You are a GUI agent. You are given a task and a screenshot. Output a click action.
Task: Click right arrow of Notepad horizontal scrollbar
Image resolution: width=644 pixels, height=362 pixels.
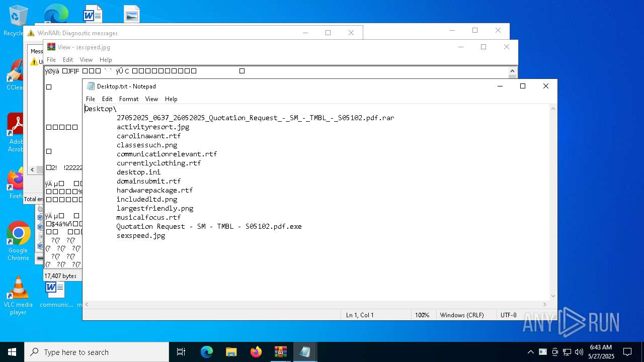coord(545,304)
